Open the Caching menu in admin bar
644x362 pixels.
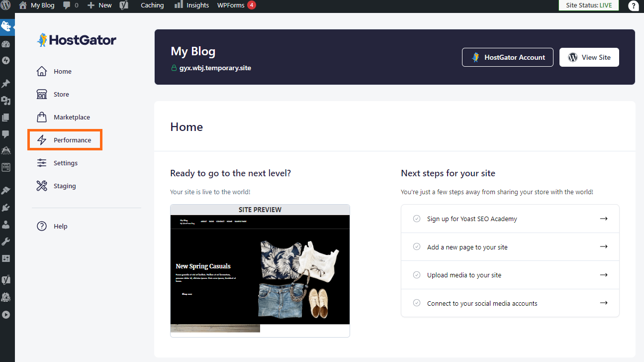[152, 5]
